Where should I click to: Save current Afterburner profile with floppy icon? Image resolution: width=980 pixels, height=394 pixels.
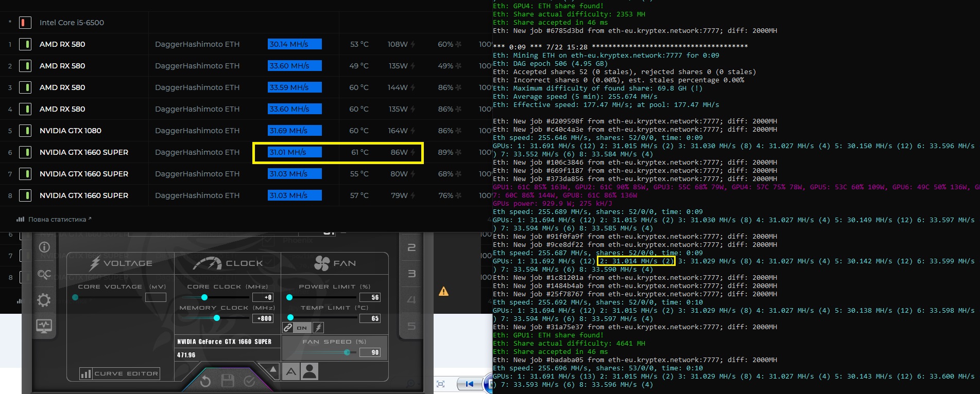[228, 381]
